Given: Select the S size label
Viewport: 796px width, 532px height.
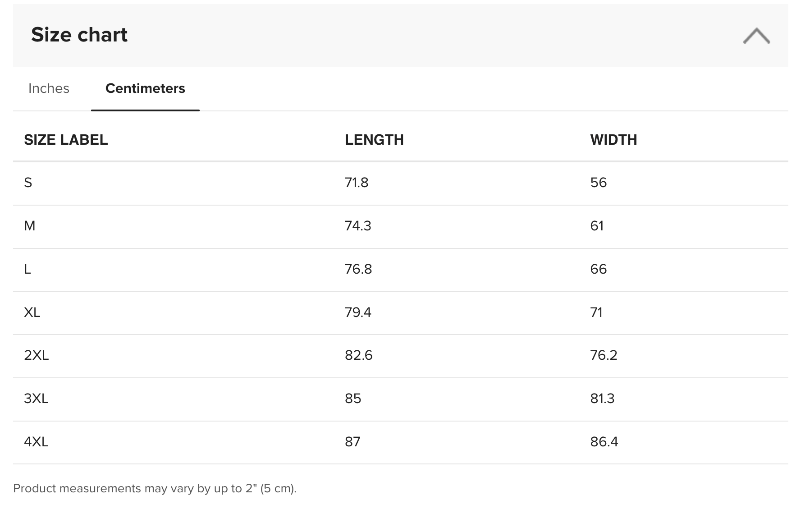Looking at the screenshot, I should pos(28,183).
